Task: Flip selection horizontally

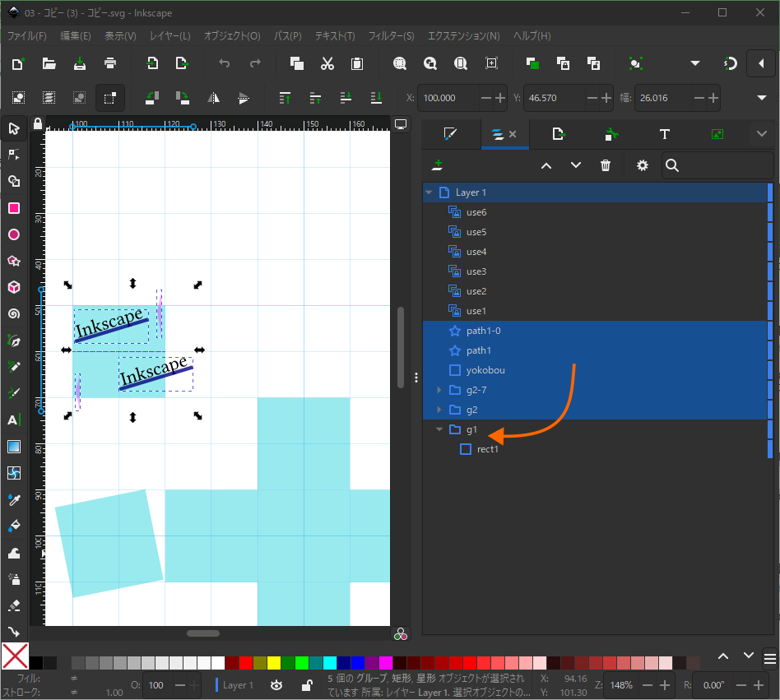Action: [213, 98]
